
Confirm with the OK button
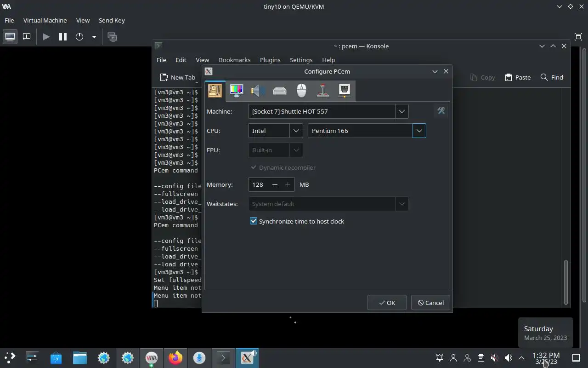point(387,303)
